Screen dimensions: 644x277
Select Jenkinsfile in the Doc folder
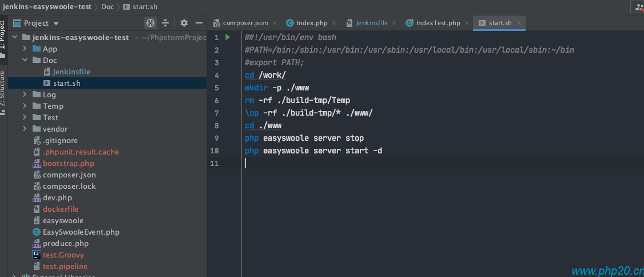[x=71, y=72]
